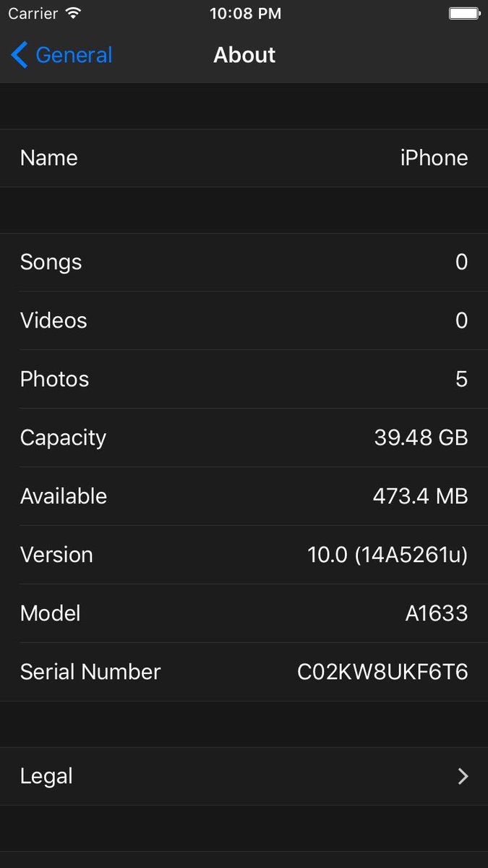The width and height of the screenshot is (488, 868).
Task: Expand Legal with the right chevron
Action: click(x=463, y=776)
